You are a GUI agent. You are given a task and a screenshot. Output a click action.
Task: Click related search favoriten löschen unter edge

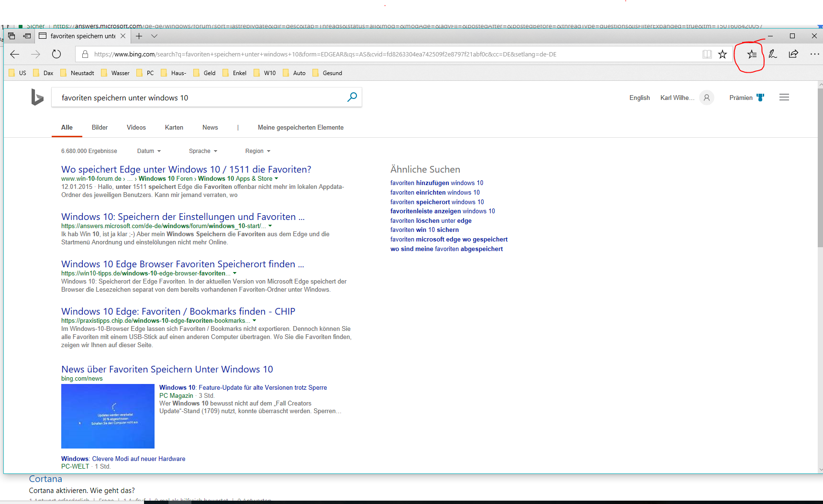[431, 220]
